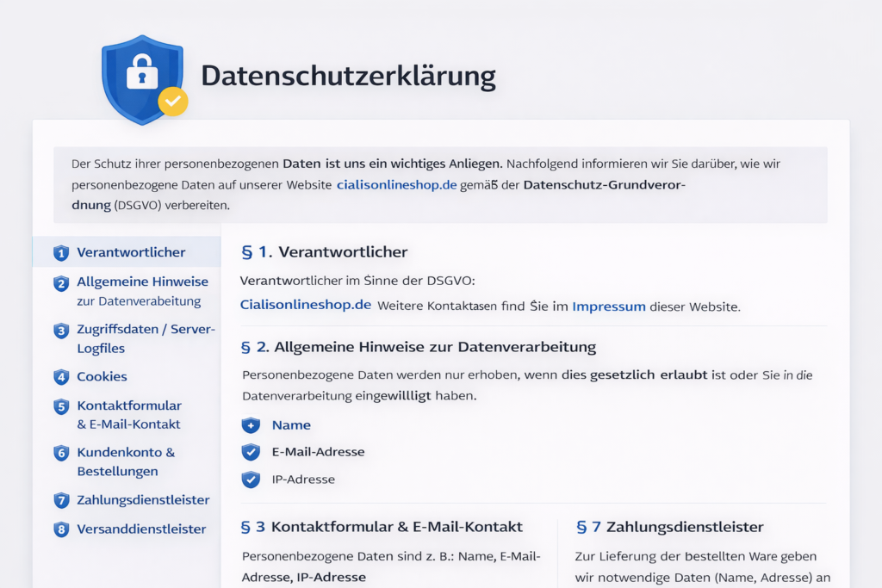Click the number 3 shield icon in sidebar
The width and height of the screenshot is (882, 588).
[x=60, y=331]
